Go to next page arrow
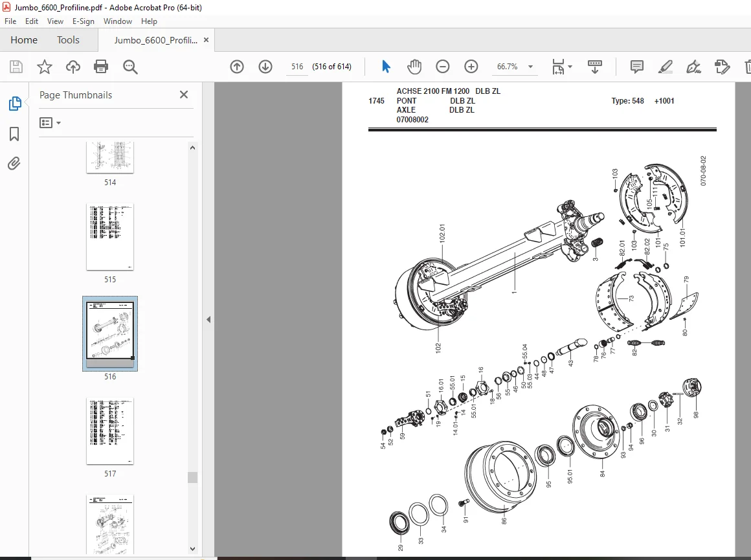Viewport: 751px width, 560px height. click(x=265, y=67)
